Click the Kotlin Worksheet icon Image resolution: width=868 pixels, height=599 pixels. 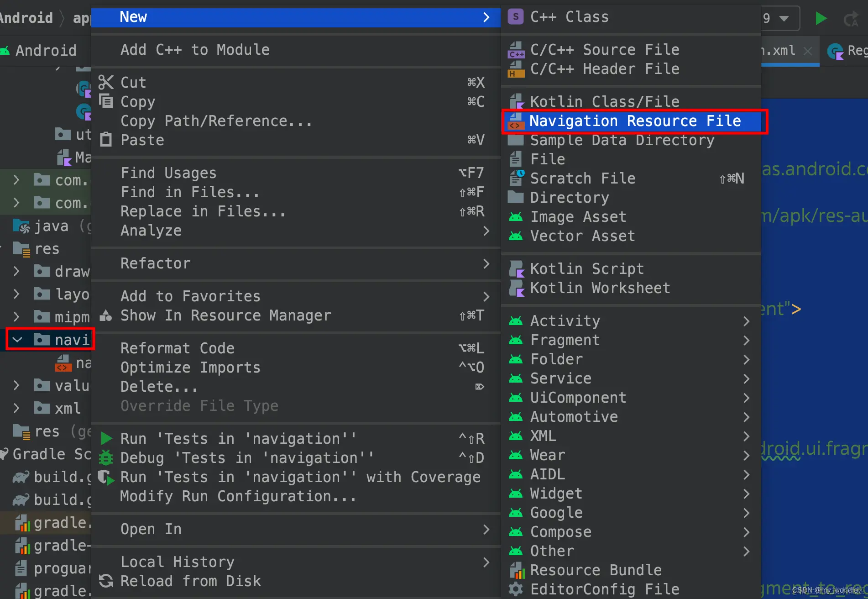tap(516, 288)
